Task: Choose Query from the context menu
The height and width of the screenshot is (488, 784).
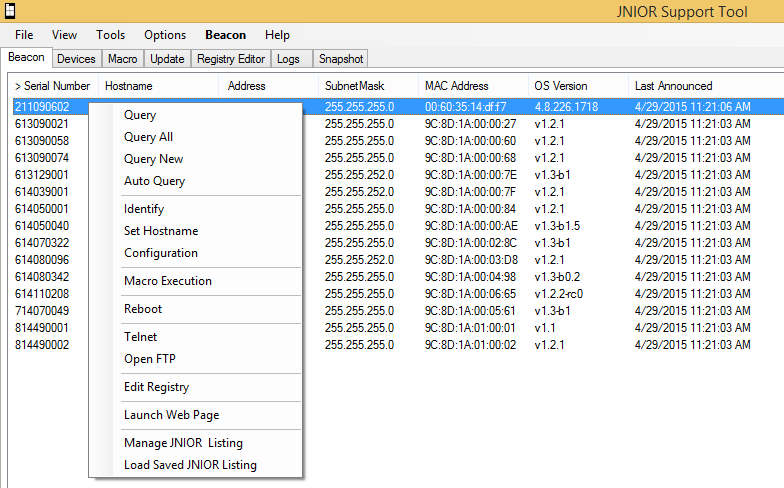Action: pos(196,115)
